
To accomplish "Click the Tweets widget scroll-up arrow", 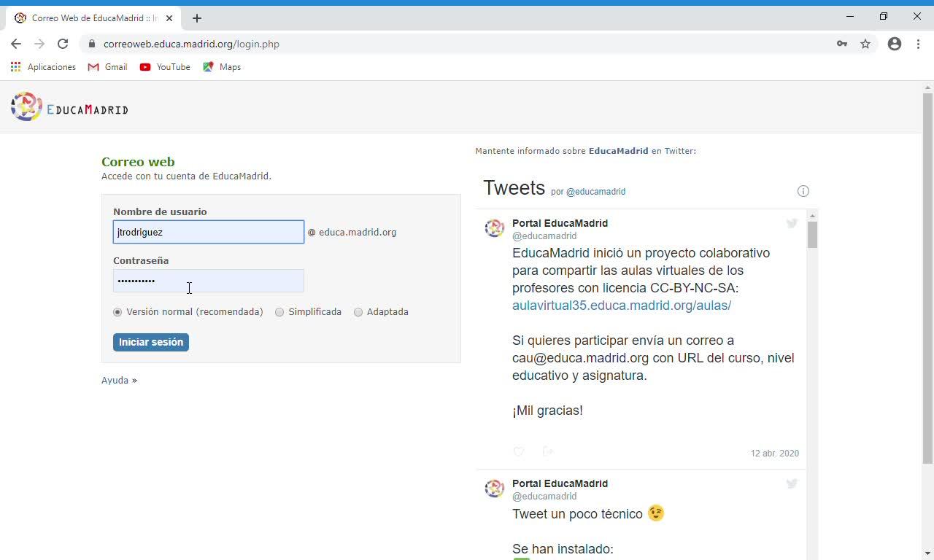I will 812,216.
